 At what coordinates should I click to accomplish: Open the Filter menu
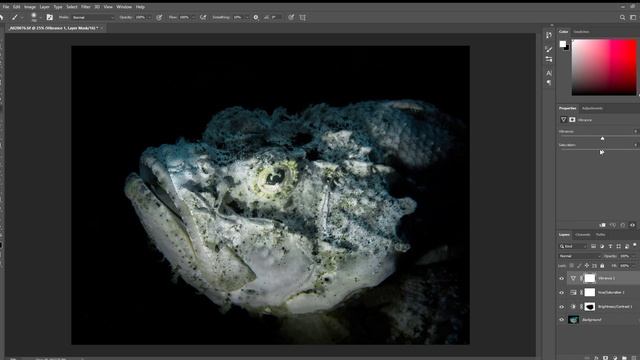pyautogui.click(x=85, y=7)
